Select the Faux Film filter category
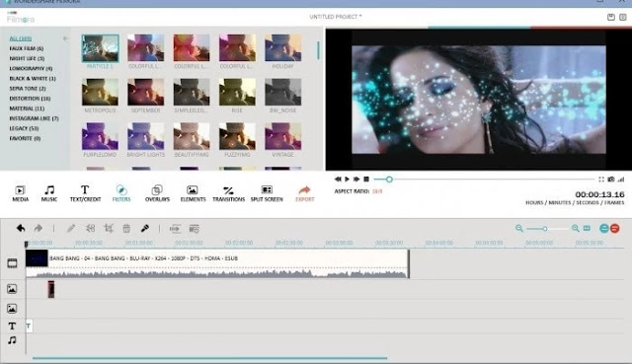 27,48
